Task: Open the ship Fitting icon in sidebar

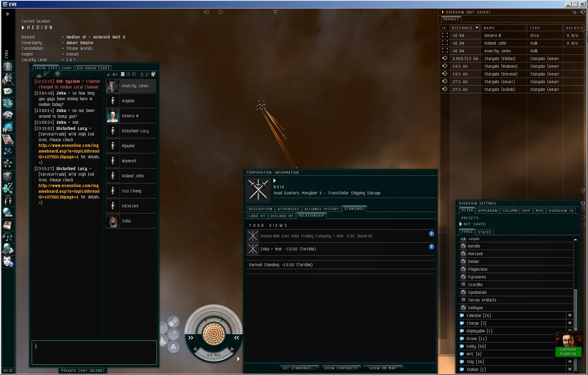Action: (x=8, y=103)
